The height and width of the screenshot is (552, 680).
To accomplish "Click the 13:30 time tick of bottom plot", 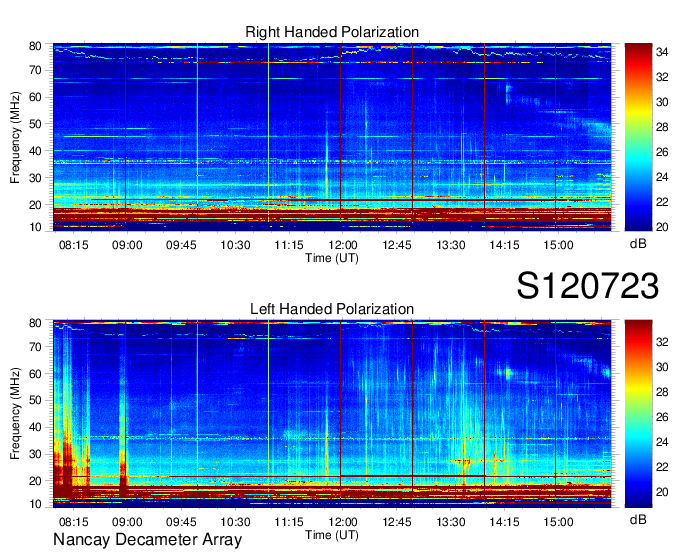I will pyautogui.click(x=451, y=522).
